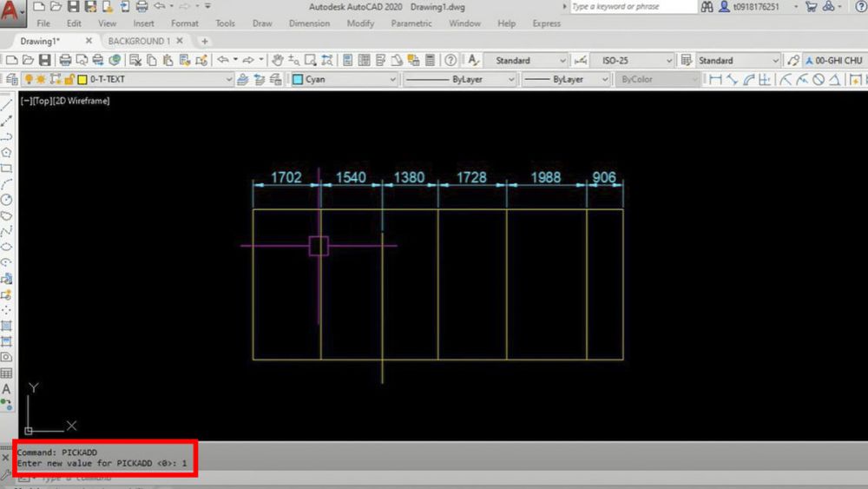Expand the Quick Access customize arrow
The width and height of the screenshot is (868, 489).
point(208,7)
